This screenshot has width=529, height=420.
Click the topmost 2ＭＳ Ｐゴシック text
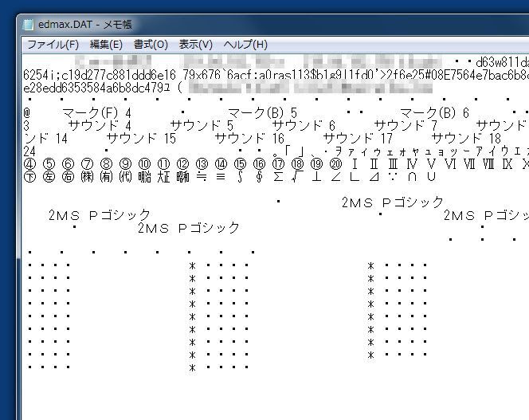392,202
